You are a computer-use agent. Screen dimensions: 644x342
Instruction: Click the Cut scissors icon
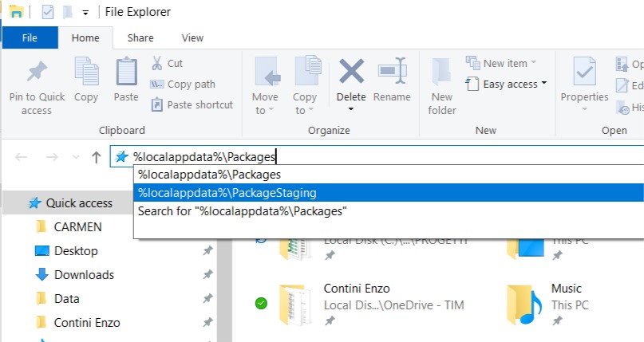(x=157, y=63)
